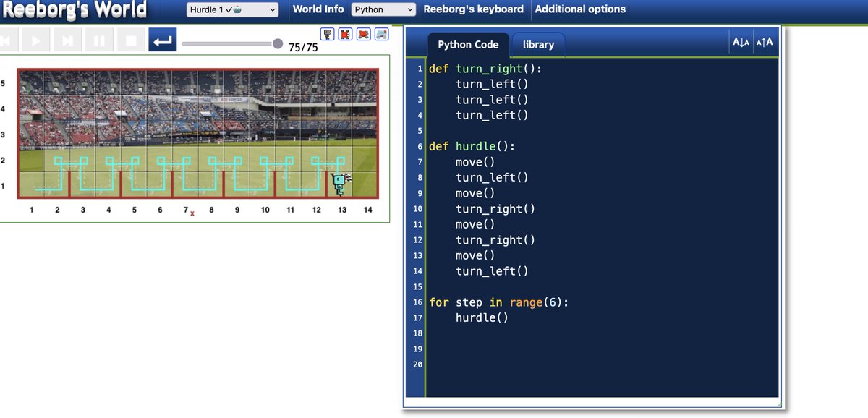Click the pause button
Image resolution: width=868 pixels, height=418 pixels.
(x=99, y=40)
